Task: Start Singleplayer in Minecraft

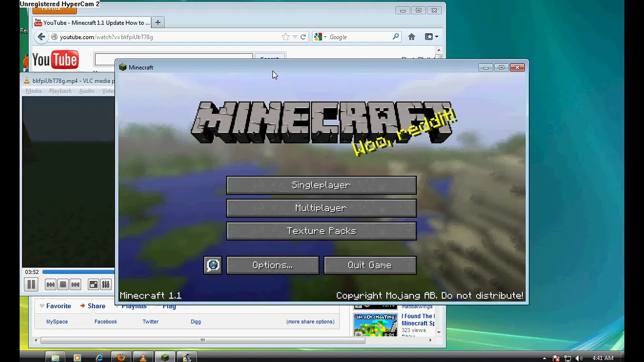Action: coord(321,185)
